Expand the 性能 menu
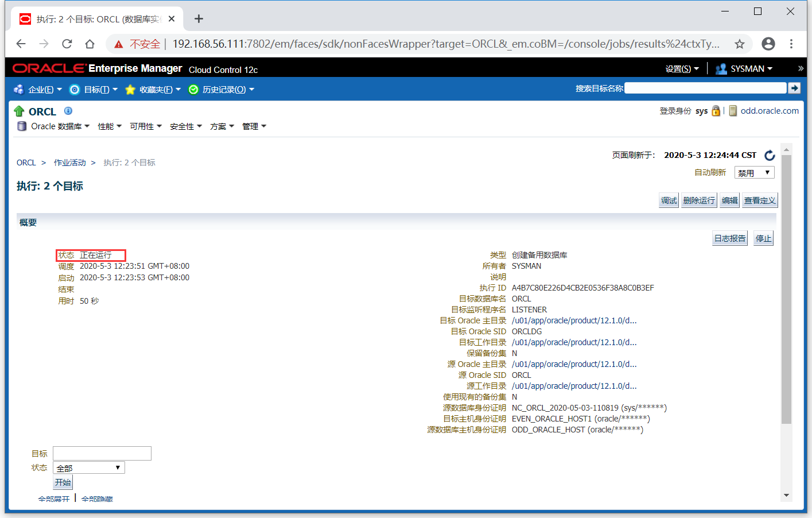 coord(109,126)
